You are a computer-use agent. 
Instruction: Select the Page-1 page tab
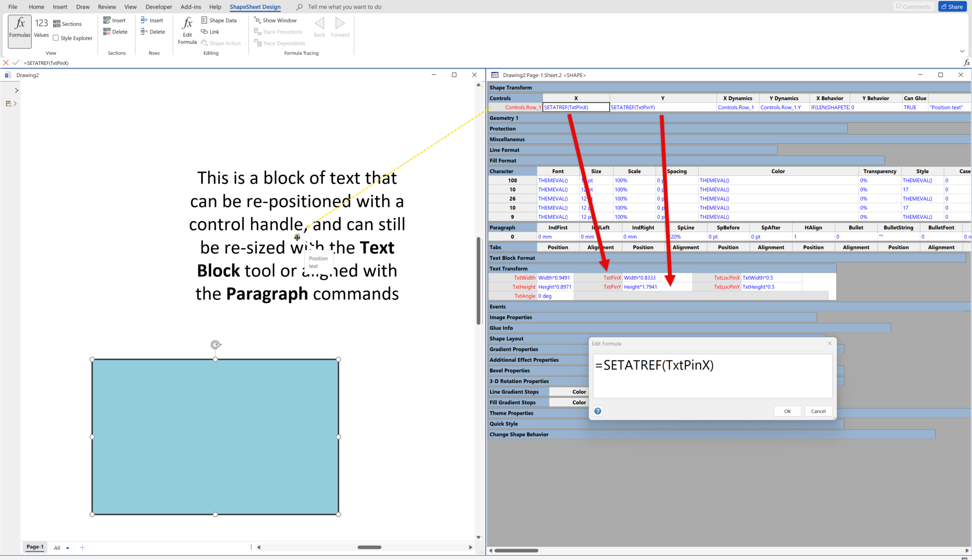pyautogui.click(x=34, y=547)
